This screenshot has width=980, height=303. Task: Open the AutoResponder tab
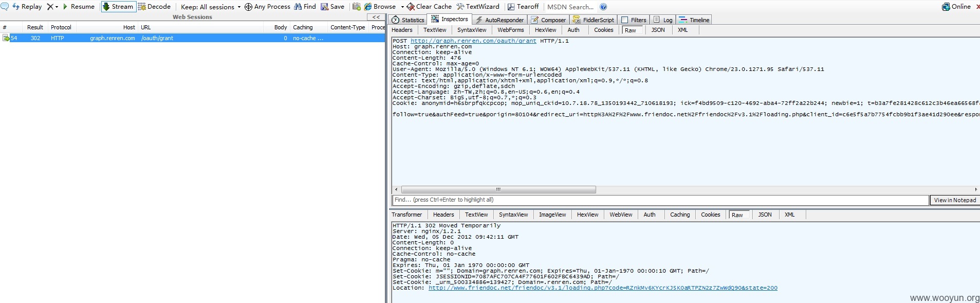tap(499, 20)
